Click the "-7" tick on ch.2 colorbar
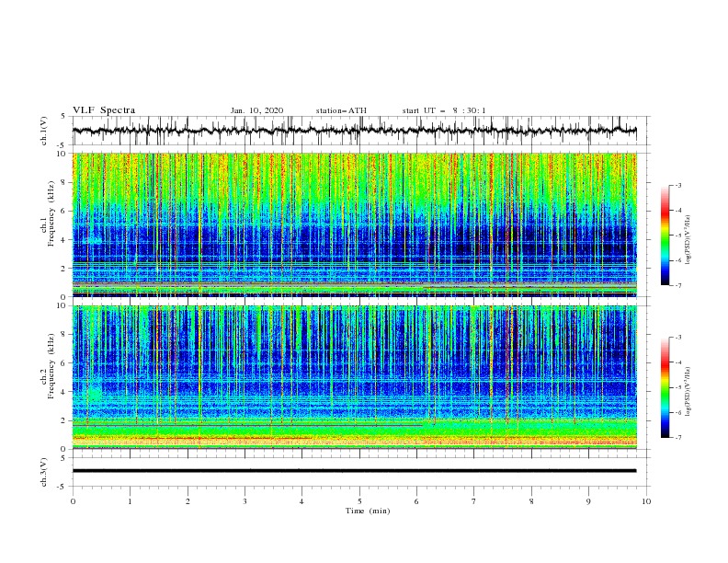Image resolution: width=728 pixels, height=563 pixels. (x=677, y=438)
